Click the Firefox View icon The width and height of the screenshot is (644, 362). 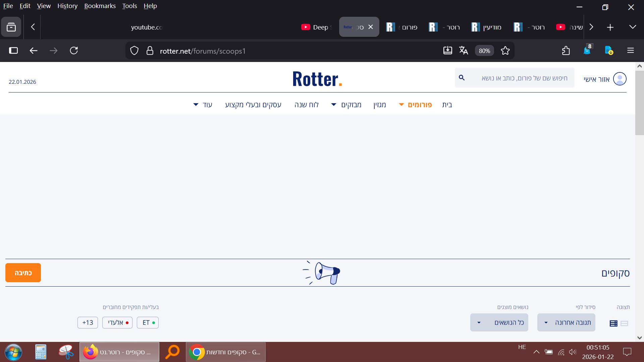coord(11,27)
